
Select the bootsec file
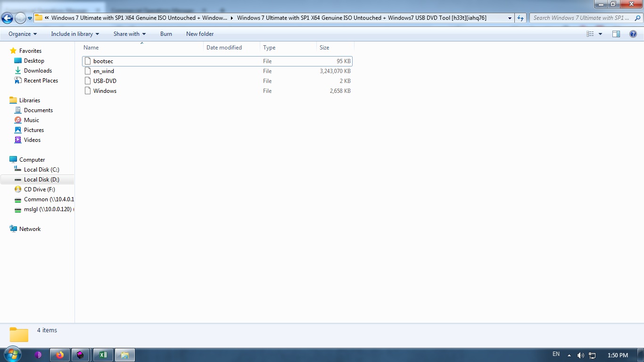[217, 61]
